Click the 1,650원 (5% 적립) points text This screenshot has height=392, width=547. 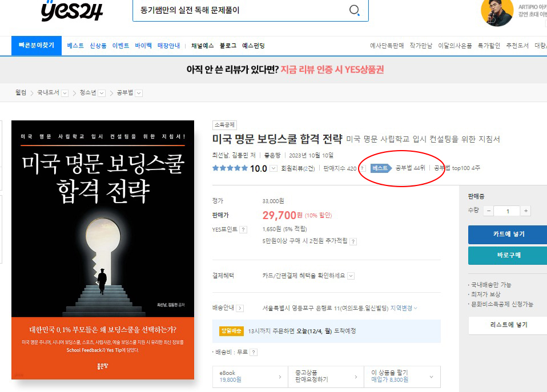(285, 229)
